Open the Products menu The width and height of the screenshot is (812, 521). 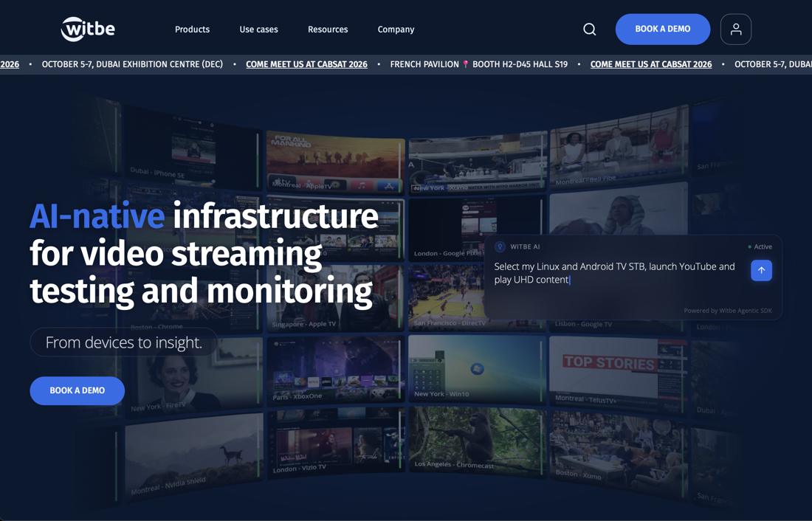(192, 30)
